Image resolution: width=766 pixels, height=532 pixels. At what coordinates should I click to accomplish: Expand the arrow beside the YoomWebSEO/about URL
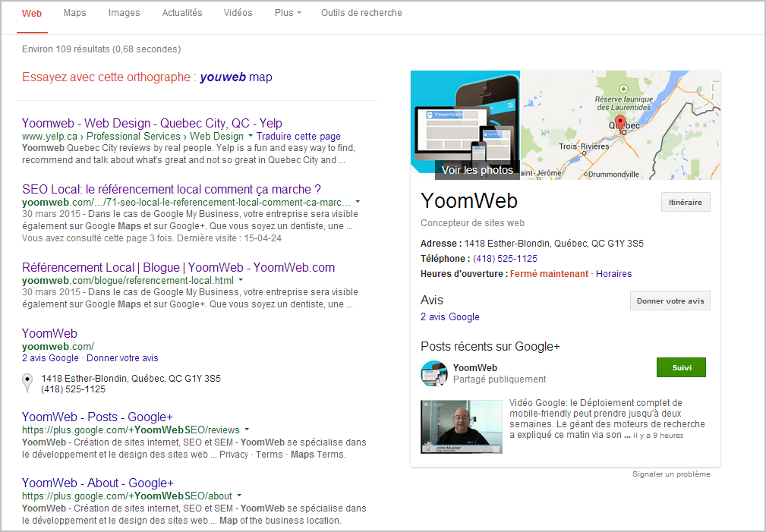[239, 496]
